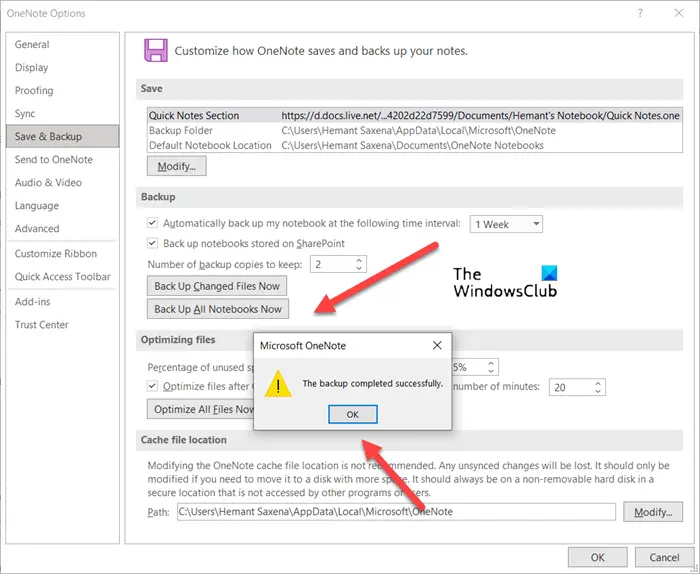This screenshot has width=700, height=574.
Task: Click the cache file Path field
Action: 396,512
